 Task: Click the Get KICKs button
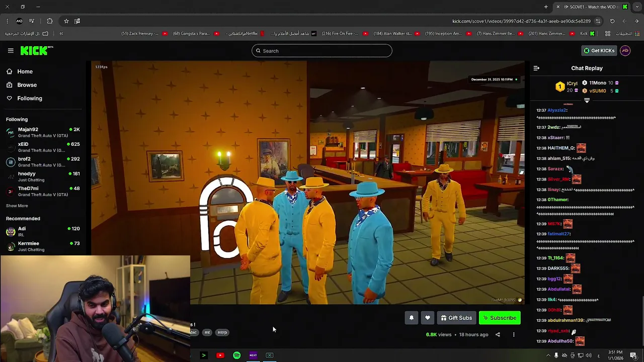click(599, 51)
